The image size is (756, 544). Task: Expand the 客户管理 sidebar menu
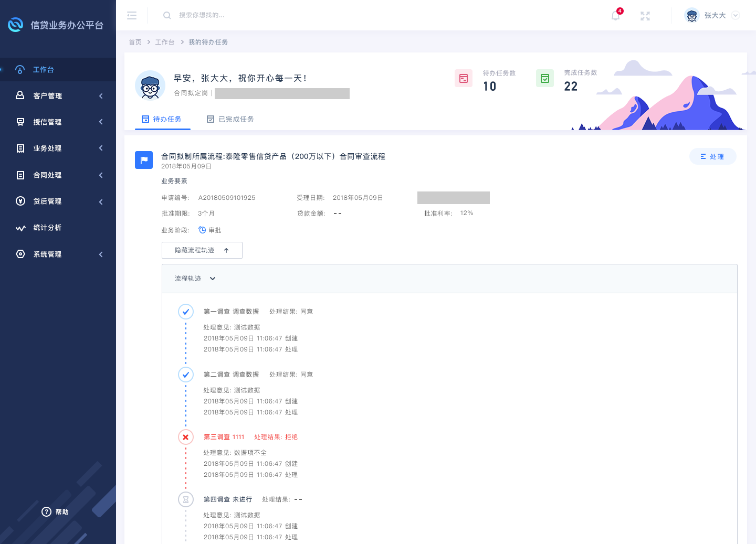point(58,96)
